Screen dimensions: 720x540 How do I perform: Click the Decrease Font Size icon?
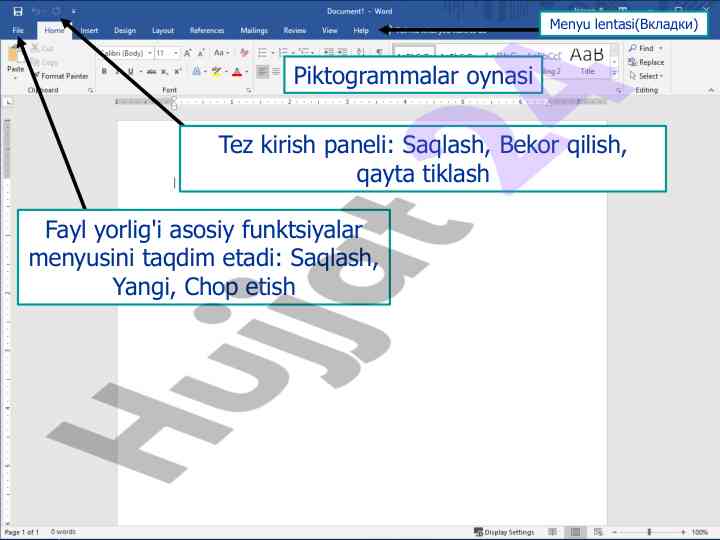point(201,53)
